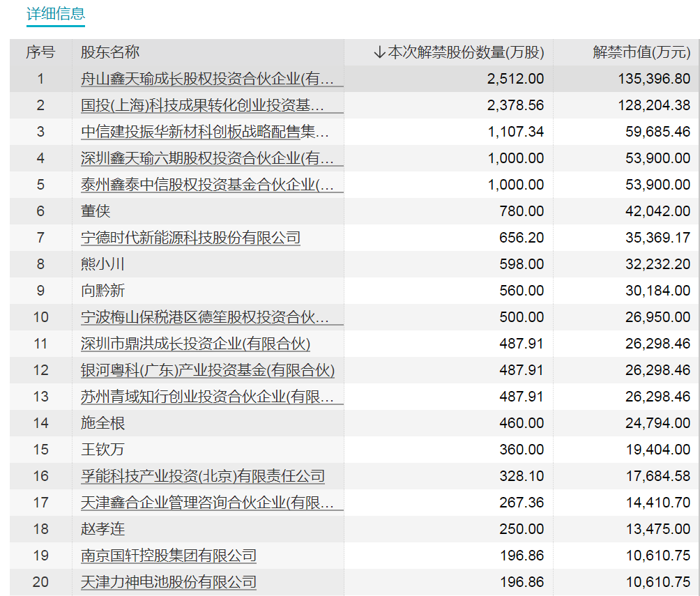Click market value 14,410.70
700x596 pixels.
coord(658,503)
